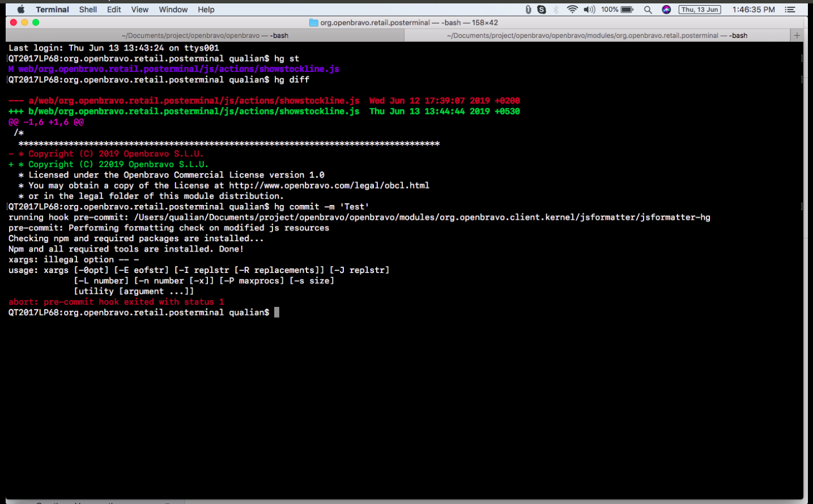Open the Apple menu
This screenshot has width=813, height=504.
point(22,10)
